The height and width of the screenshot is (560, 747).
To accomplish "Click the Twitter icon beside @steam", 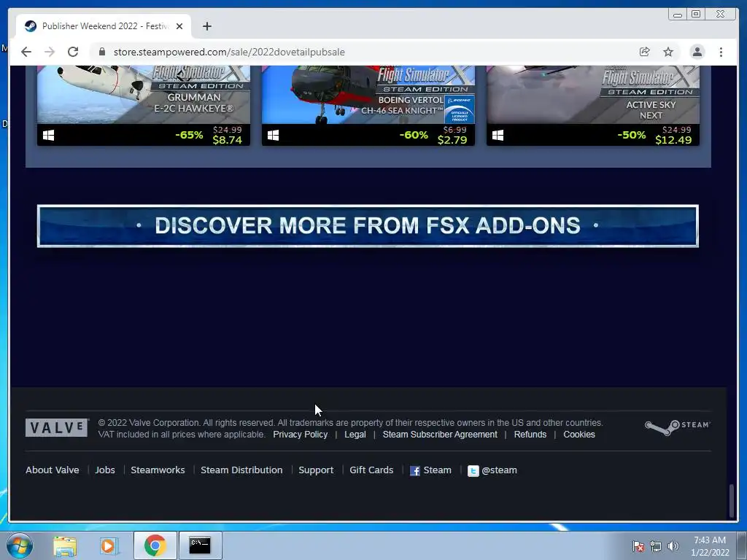I will (473, 471).
